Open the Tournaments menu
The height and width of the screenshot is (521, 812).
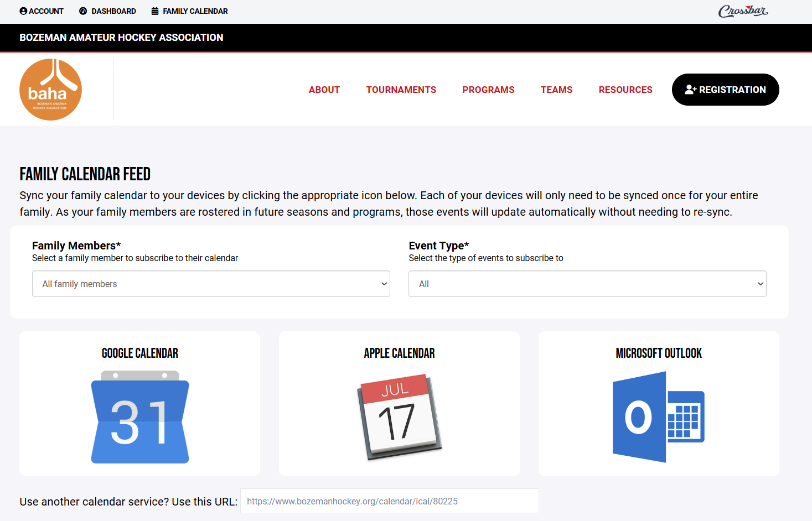[x=401, y=90]
